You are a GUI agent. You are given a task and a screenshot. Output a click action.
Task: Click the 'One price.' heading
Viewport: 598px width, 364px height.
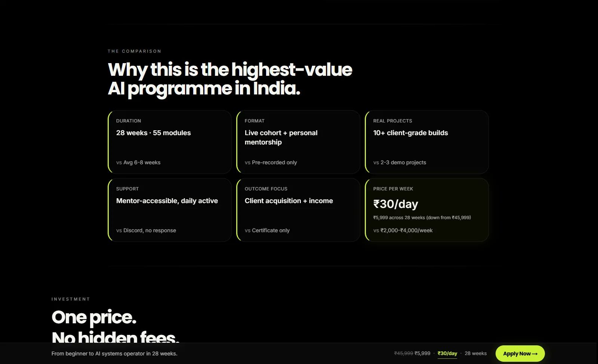(x=94, y=317)
